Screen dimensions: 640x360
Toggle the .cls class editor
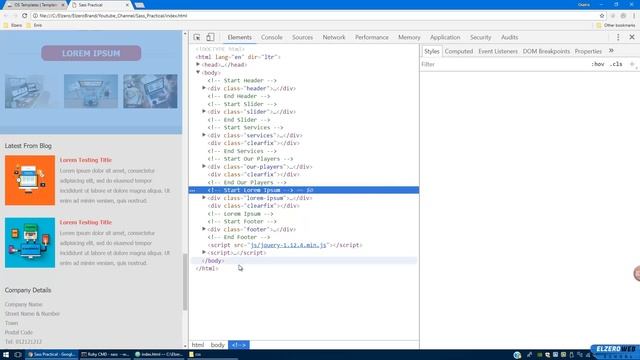point(616,64)
